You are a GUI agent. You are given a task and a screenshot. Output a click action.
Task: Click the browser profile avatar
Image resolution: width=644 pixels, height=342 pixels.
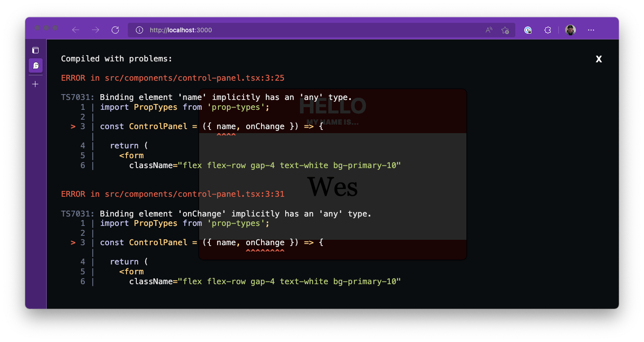coord(570,30)
